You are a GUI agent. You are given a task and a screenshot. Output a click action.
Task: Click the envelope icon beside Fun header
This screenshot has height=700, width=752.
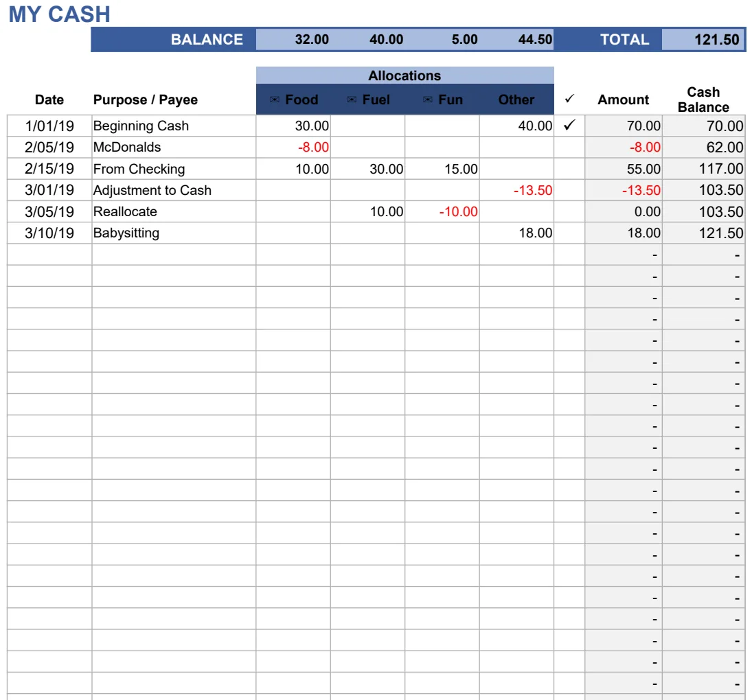(428, 100)
